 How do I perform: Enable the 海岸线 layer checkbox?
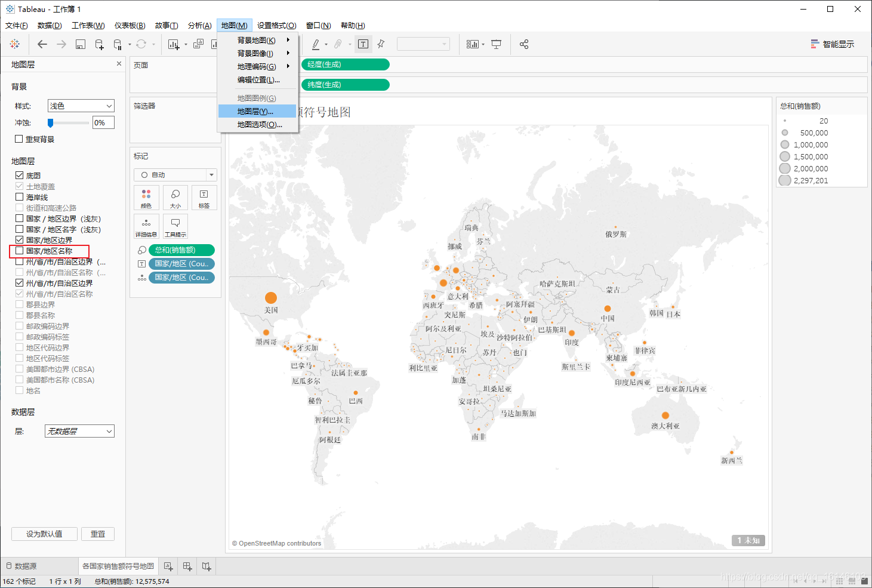tap(19, 197)
